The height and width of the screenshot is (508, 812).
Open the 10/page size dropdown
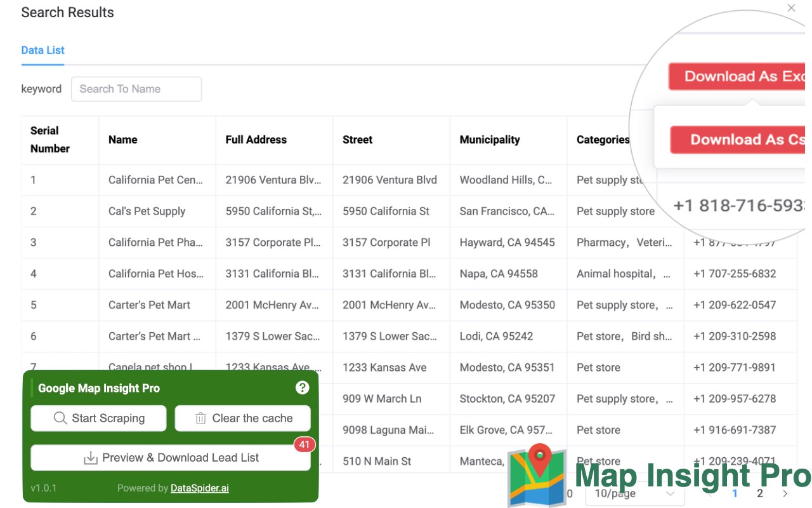634,493
